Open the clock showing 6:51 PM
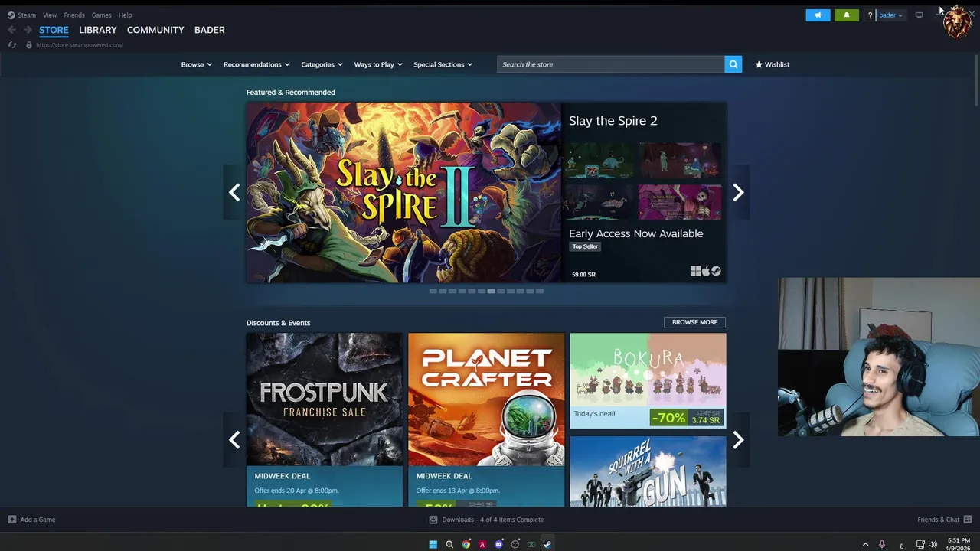 [959, 544]
